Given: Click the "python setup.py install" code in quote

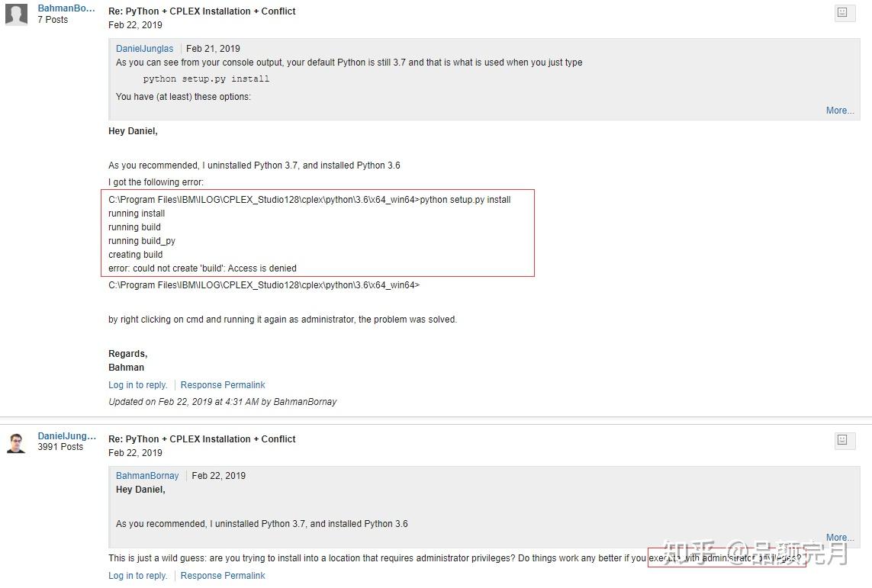Looking at the screenshot, I should tap(206, 79).
